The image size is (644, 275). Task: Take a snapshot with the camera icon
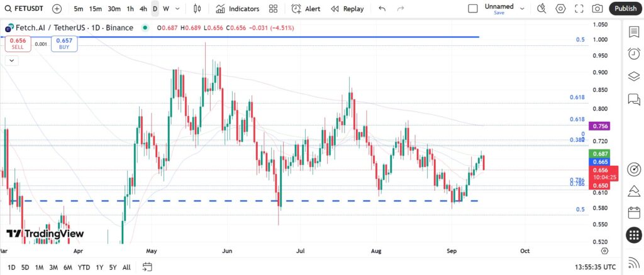point(597,9)
